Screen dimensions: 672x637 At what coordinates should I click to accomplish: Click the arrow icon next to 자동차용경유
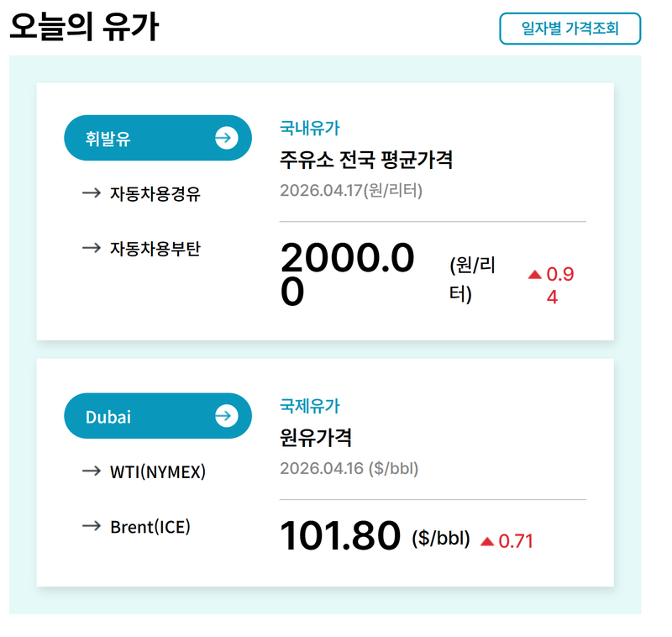pos(92,192)
